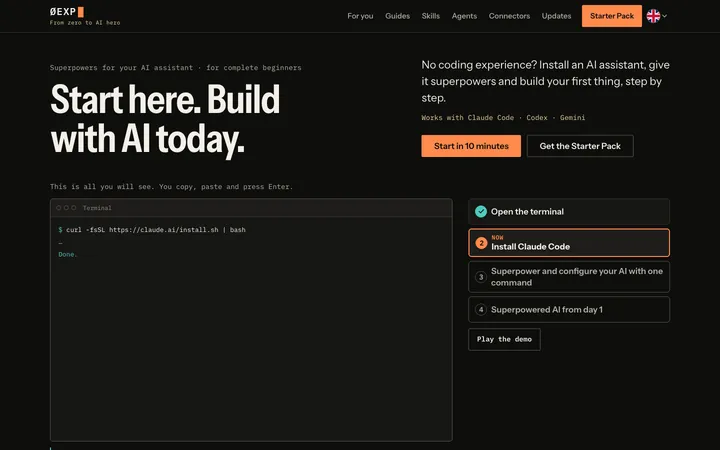The image size is (720, 450).
Task: Open the Skills section
Action: (x=430, y=16)
